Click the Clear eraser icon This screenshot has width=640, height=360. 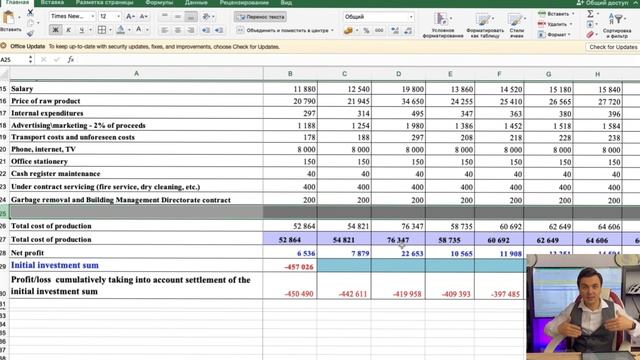(590, 35)
